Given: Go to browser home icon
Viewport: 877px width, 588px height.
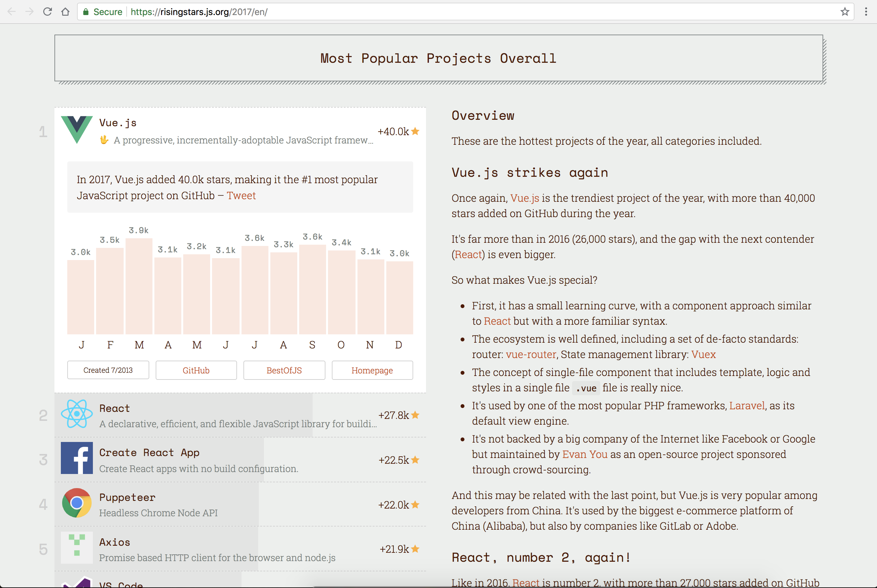Looking at the screenshot, I should [x=65, y=12].
